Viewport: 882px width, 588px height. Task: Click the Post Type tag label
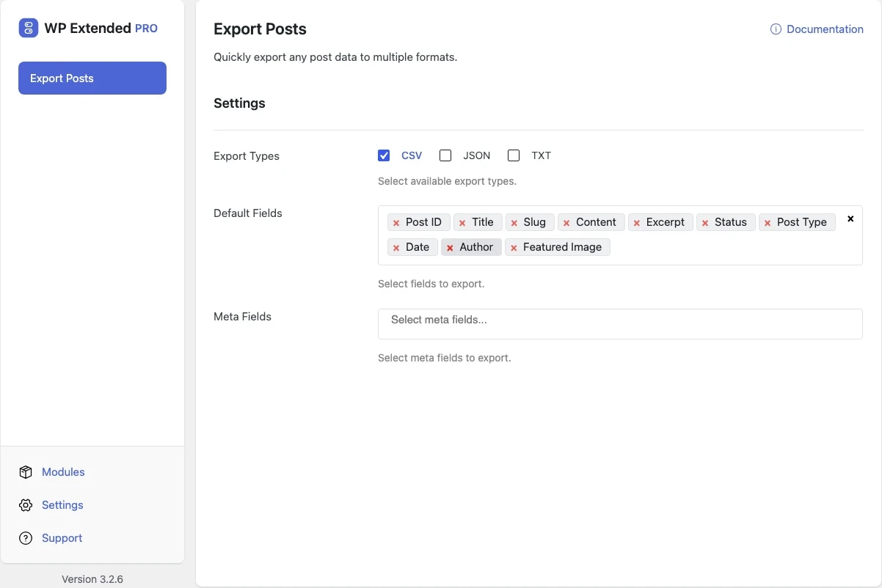[x=801, y=222]
